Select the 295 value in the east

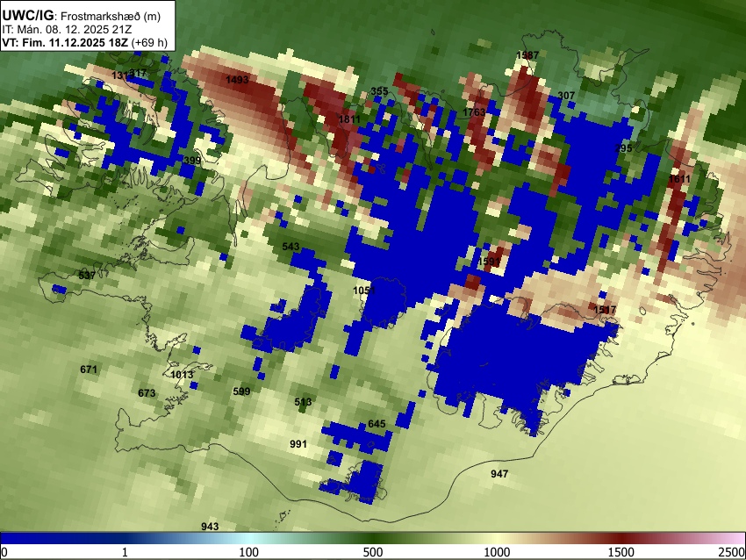coord(623,148)
